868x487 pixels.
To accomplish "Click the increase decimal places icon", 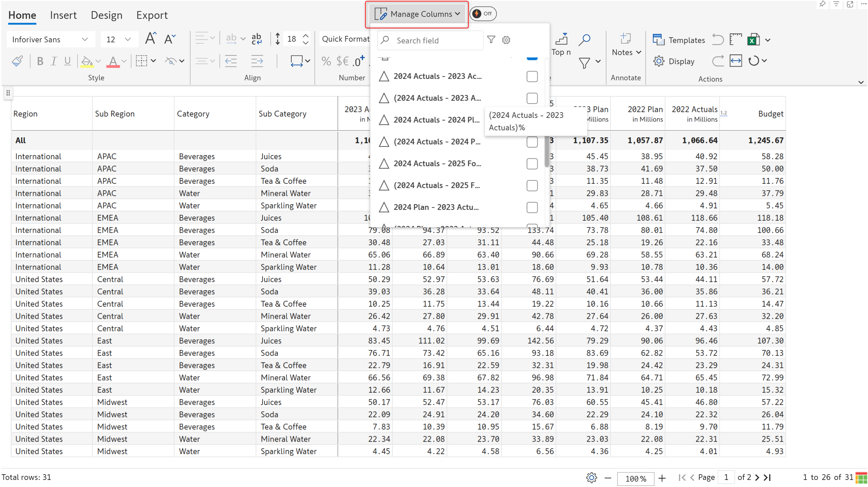I will click(x=358, y=61).
